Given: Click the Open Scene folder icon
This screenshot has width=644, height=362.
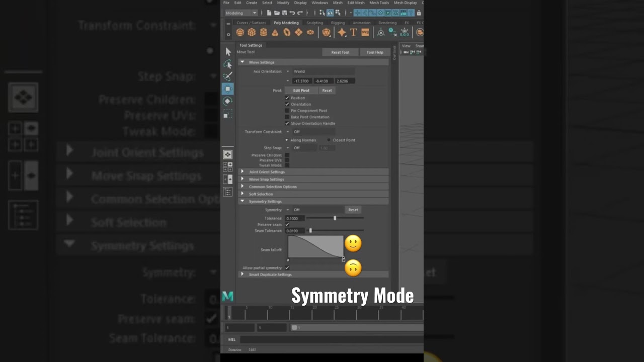Looking at the screenshot, I should click(277, 13).
